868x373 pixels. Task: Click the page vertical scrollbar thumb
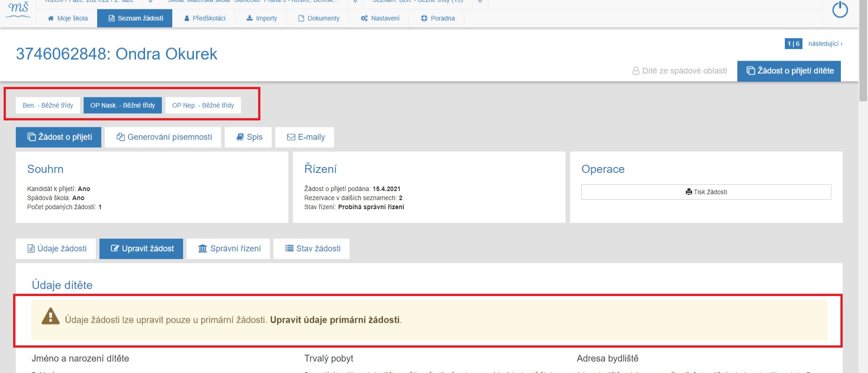click(863, 50)
